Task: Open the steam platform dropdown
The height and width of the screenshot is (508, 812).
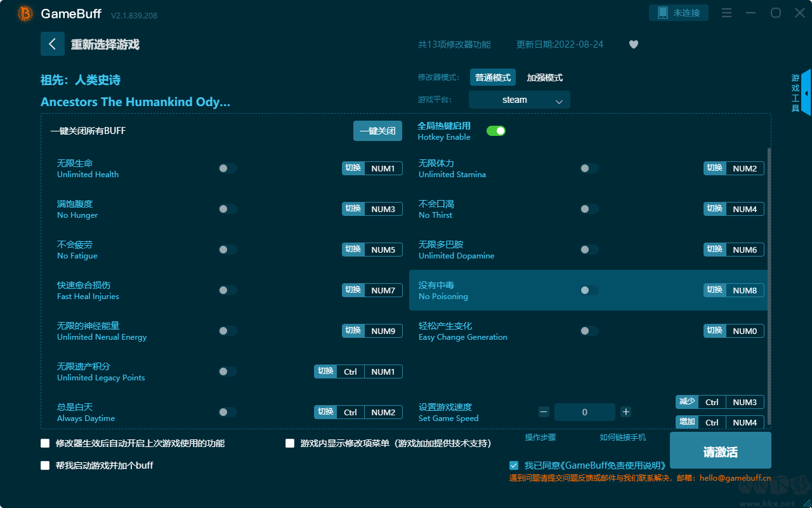Action: (x=519, y=100)
